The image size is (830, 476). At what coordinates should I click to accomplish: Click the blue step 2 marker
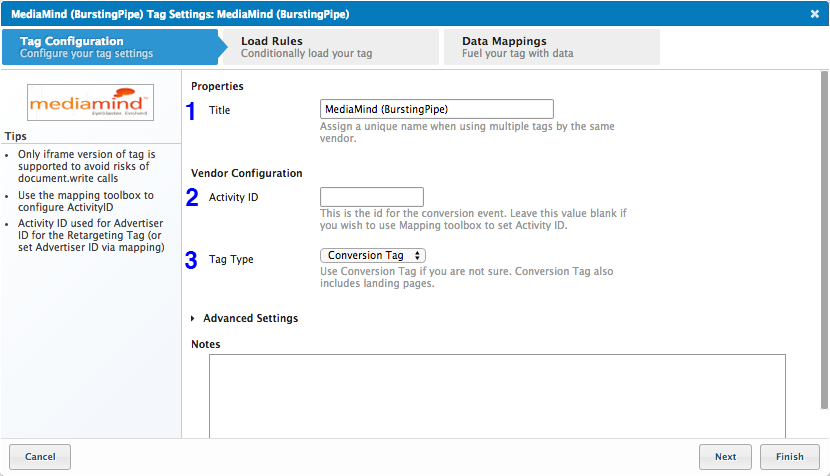[192, 197]
